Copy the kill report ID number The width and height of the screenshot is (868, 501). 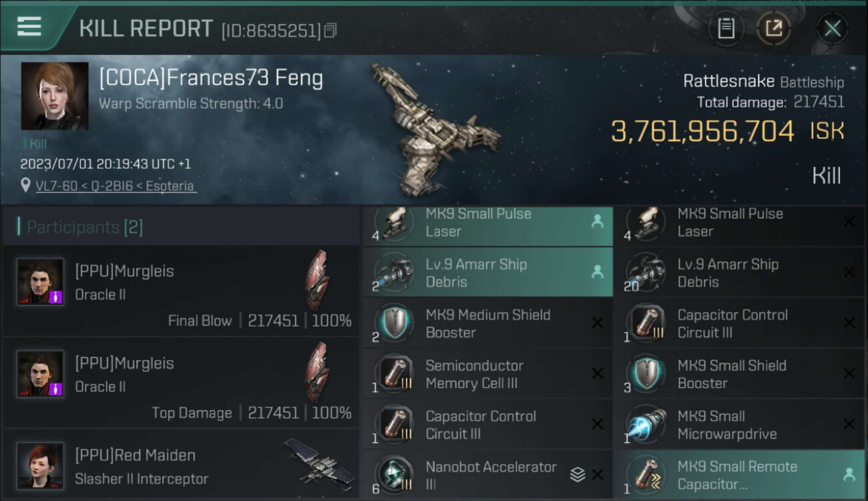point(331,30)
